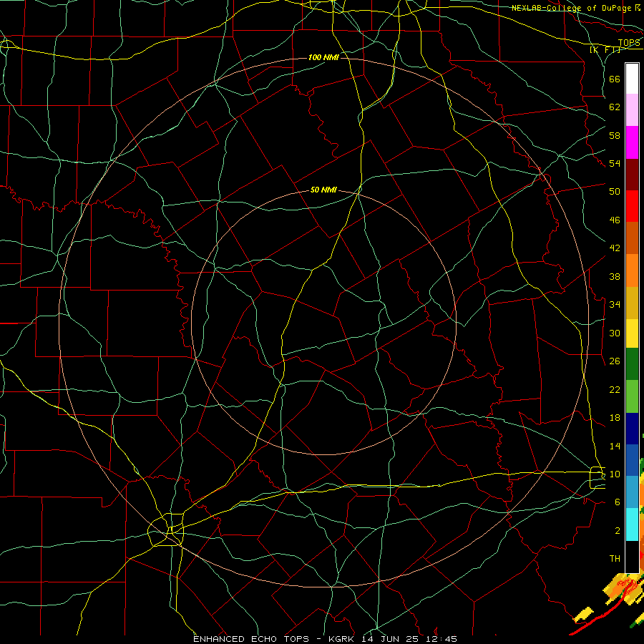Click the legend value '46'
Screen dimensions: 644x644
click(615, 220)
